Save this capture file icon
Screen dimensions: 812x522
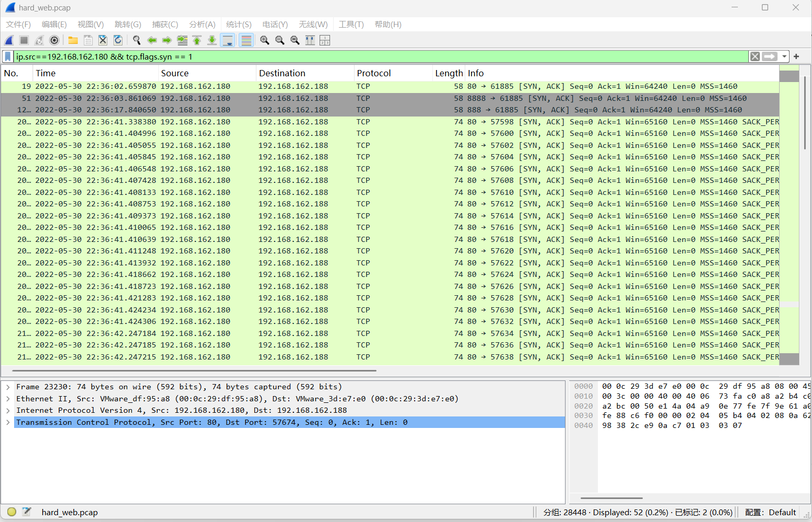pyautogui.click(x=88, y=40)
